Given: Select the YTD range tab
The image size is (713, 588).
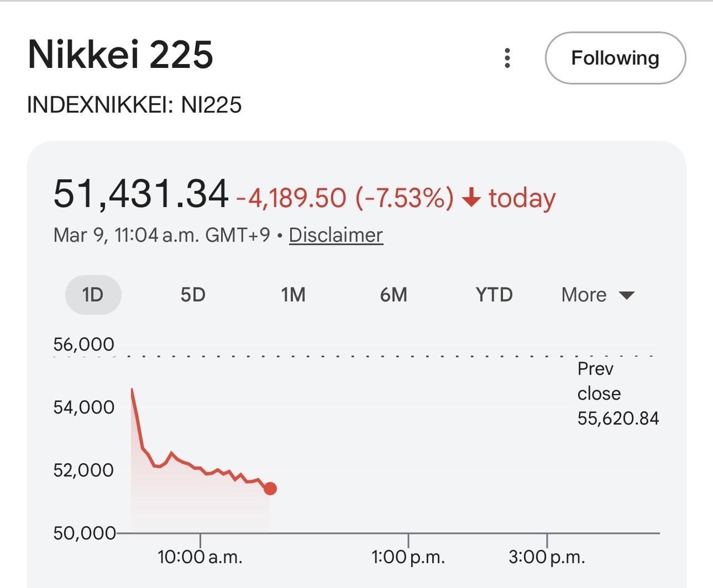Looking at the screenshot, I should pos(494,295).
